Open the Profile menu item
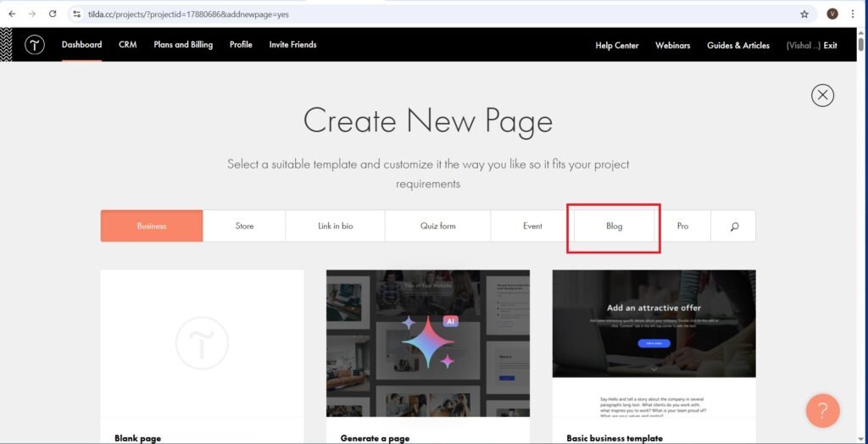 [241, 45]
